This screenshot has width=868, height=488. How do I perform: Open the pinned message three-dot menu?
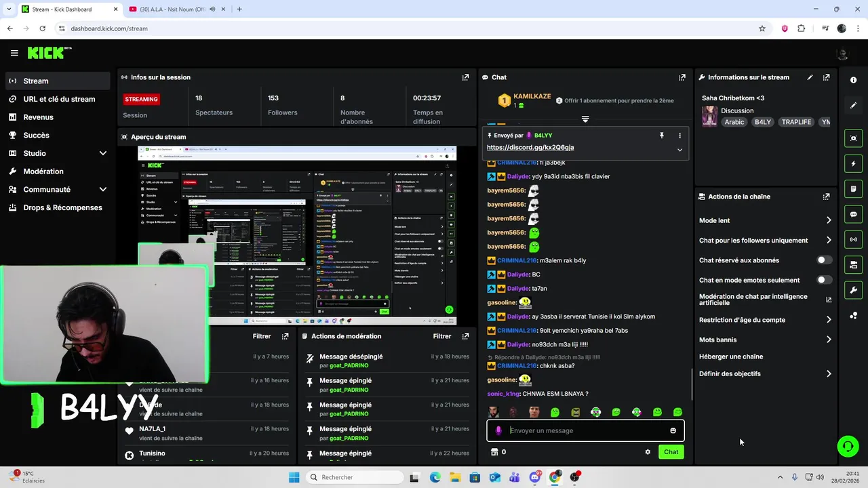(679, 136)
